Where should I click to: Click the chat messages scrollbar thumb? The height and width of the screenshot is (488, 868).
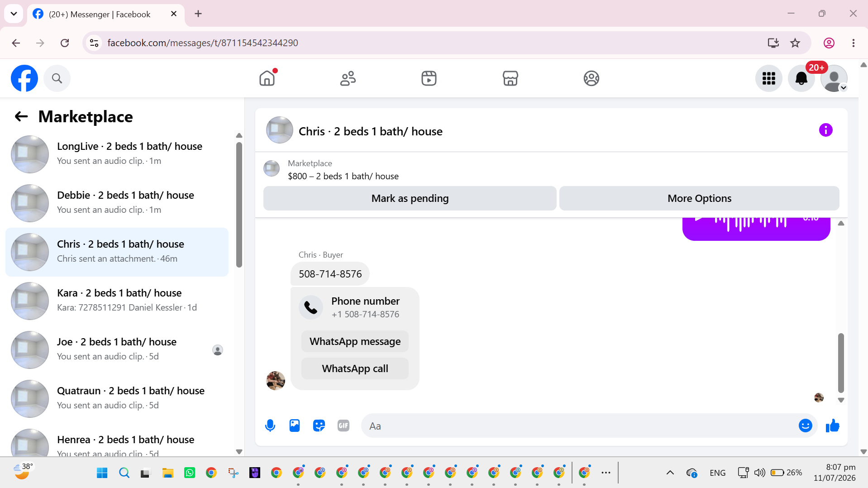(x=841, y=363)
